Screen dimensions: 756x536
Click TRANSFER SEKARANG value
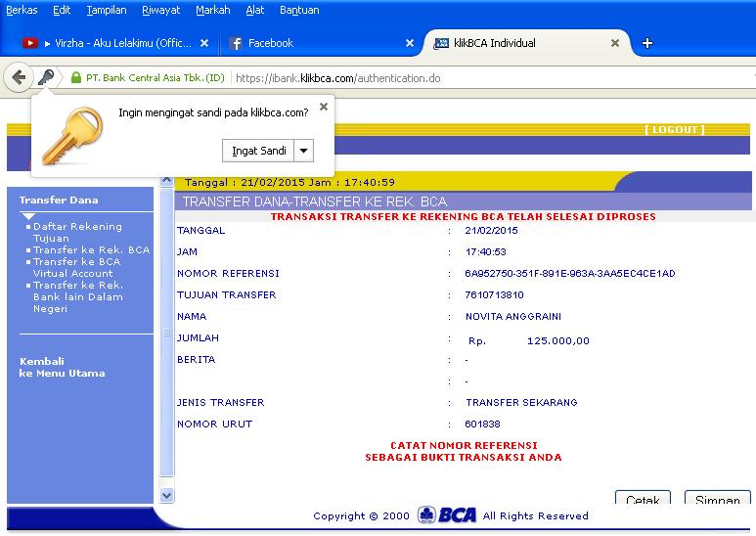(x=521, y=402)
